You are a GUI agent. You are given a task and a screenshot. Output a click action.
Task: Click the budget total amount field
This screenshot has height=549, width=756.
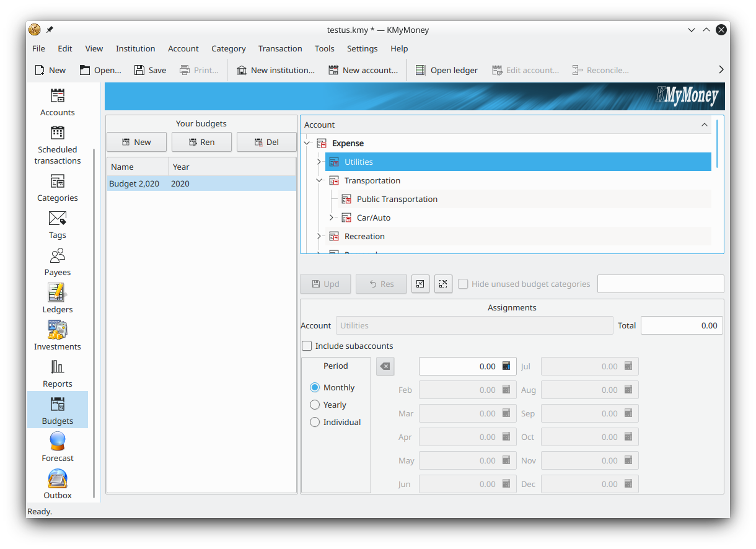click(x=681, y=325)
